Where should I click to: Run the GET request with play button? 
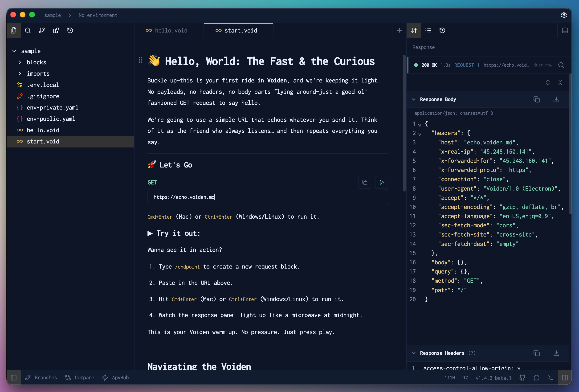click(x=381, y=182)
